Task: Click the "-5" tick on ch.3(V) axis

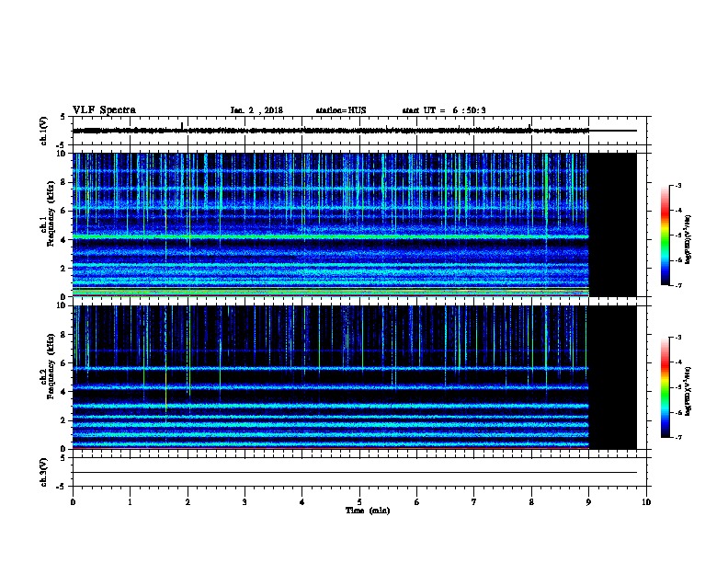Action: [x=62, y=487]
